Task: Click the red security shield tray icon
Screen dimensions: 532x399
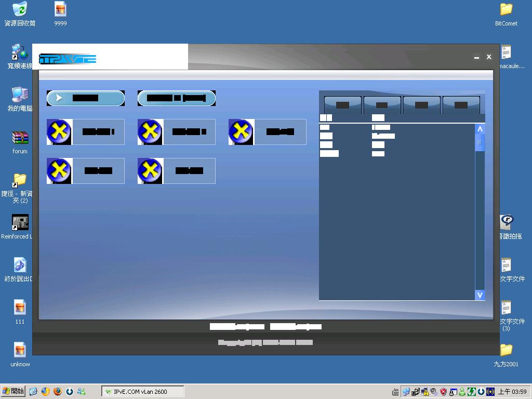Action: pyautogui.click(x=444, y=392)
